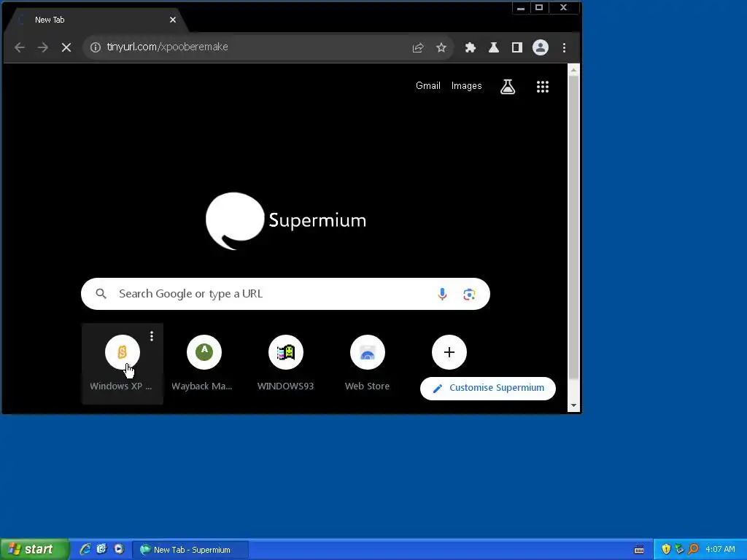Open Gmail link

tap(427, 86)
